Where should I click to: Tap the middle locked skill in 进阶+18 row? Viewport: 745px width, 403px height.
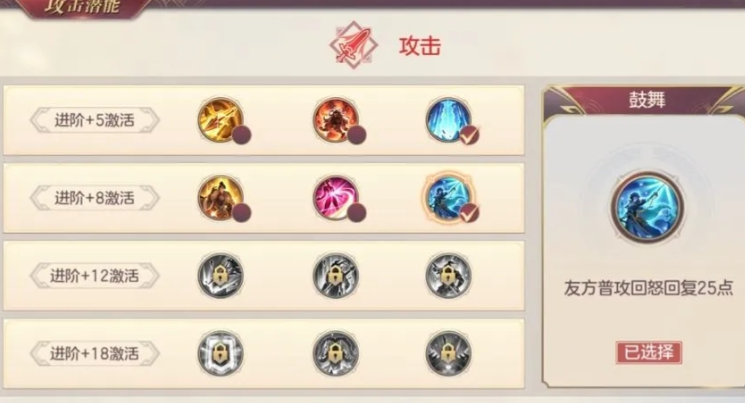point(335,353)
